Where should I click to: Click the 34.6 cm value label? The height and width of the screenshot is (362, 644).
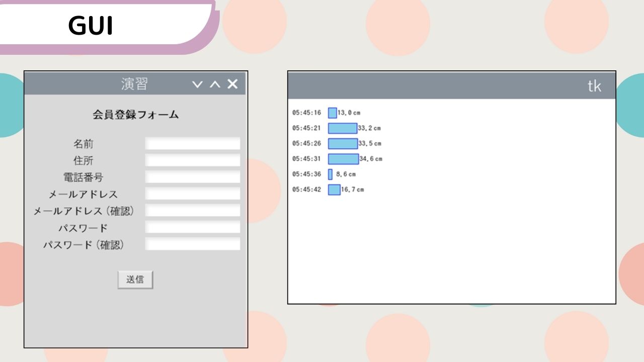click(x=371, y=159)
